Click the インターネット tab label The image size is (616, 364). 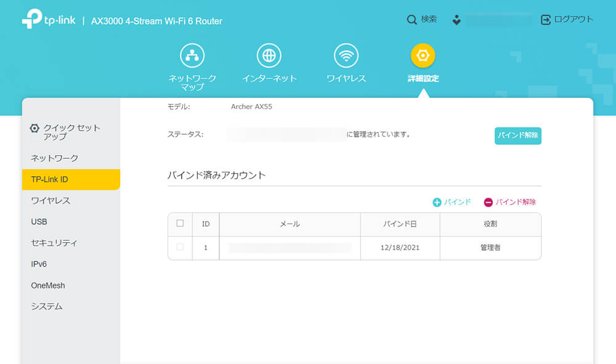pos(269,79)
